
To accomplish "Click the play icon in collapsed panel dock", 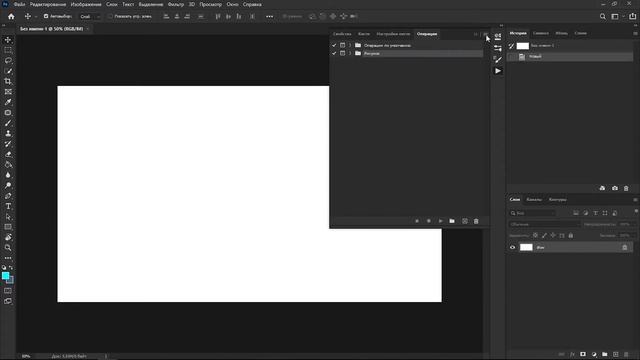I will tap(498, 71).
